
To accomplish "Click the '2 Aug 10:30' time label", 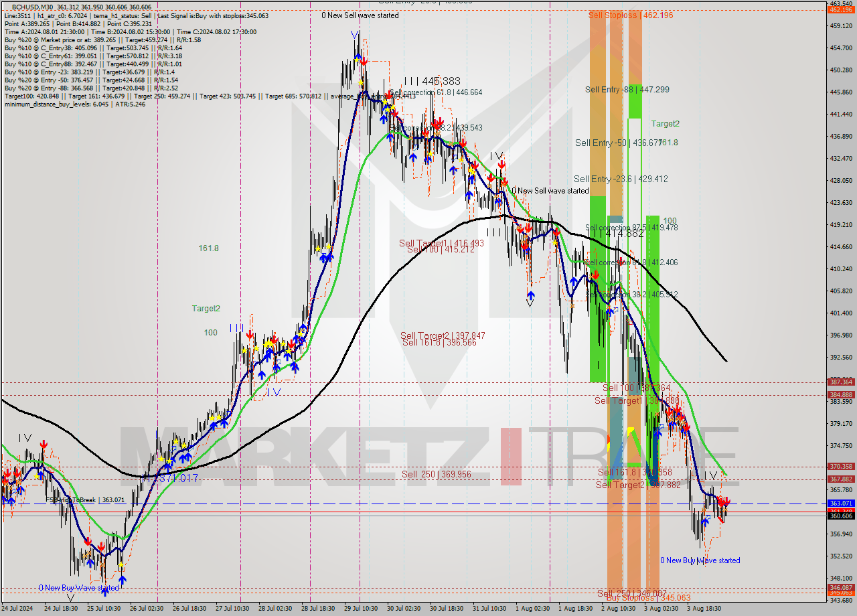I will point(617,609).
